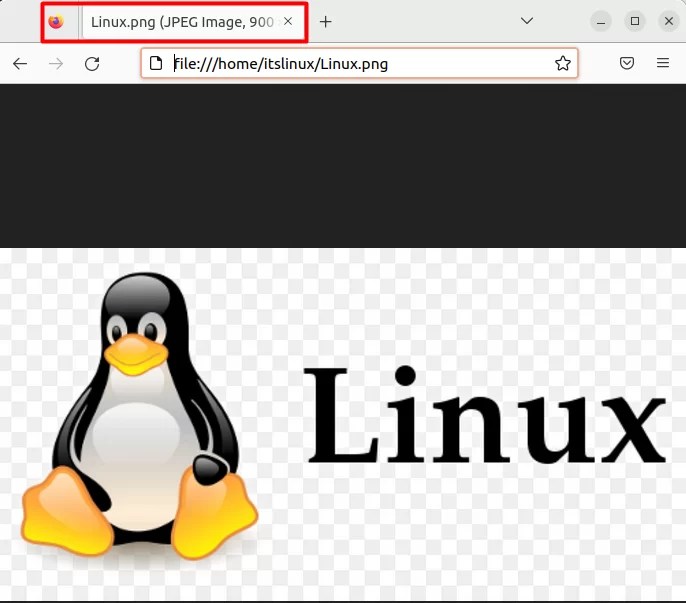Screen dimensions: 686x603
Task: Click the page file icon in address bar
Action: [x=156, y=63]
